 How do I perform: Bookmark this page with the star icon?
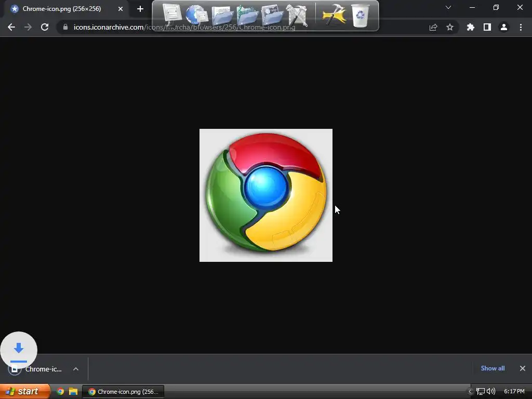pyautogui.click(x=450, y=27)
